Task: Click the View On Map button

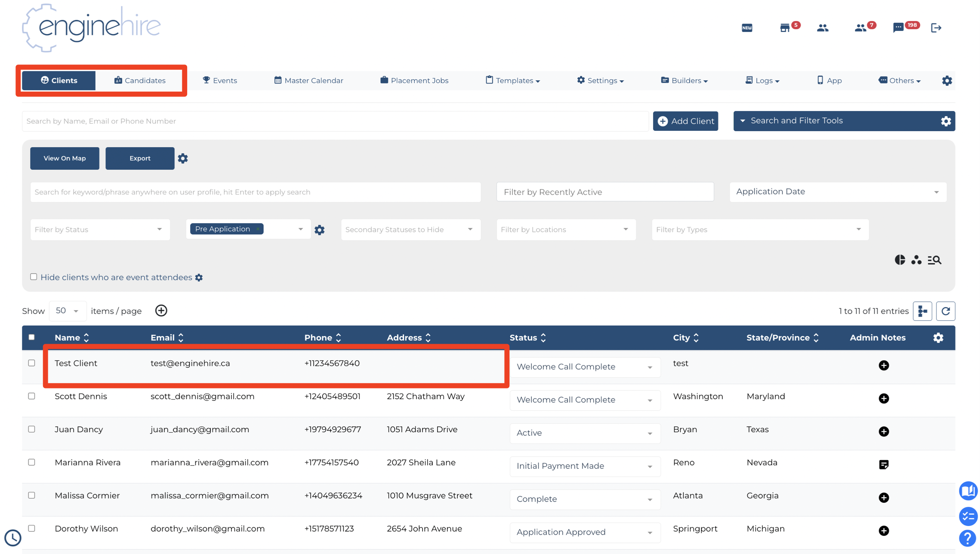Action: click(x=65, y=158)
